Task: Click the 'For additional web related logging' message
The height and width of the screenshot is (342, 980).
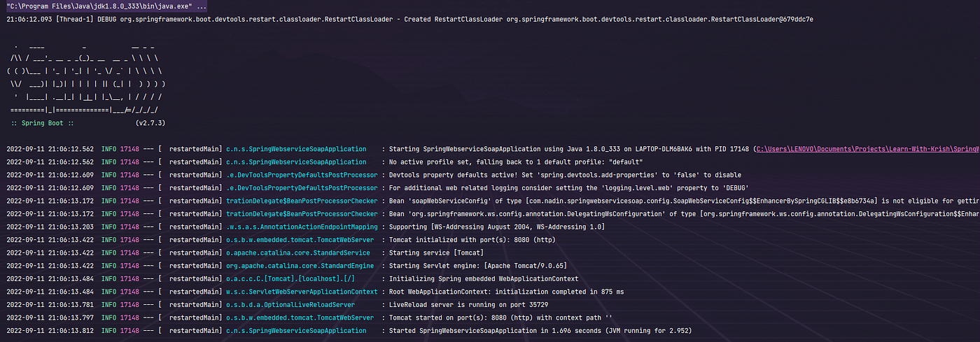Action: (x=569, y=187)
